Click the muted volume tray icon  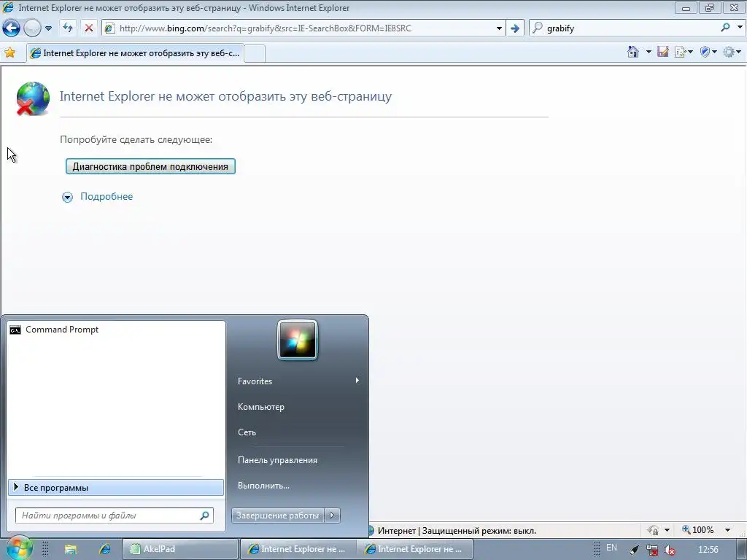coord(670,550)
